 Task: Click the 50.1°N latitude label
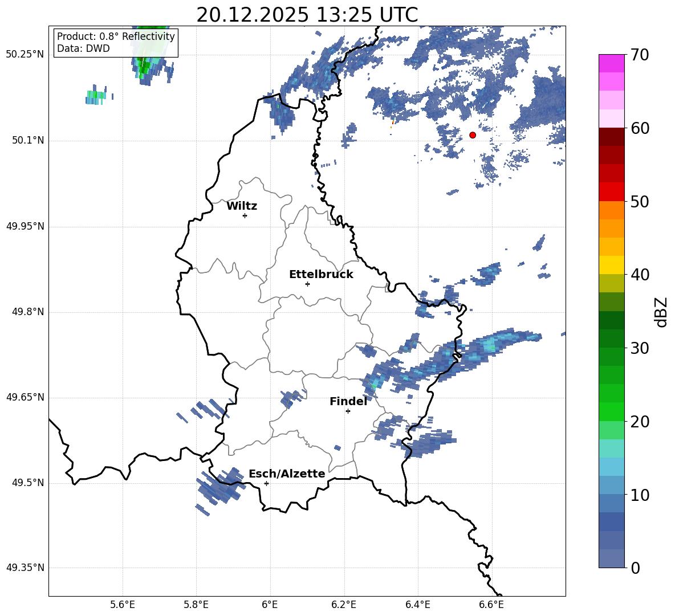click(28, 141)
